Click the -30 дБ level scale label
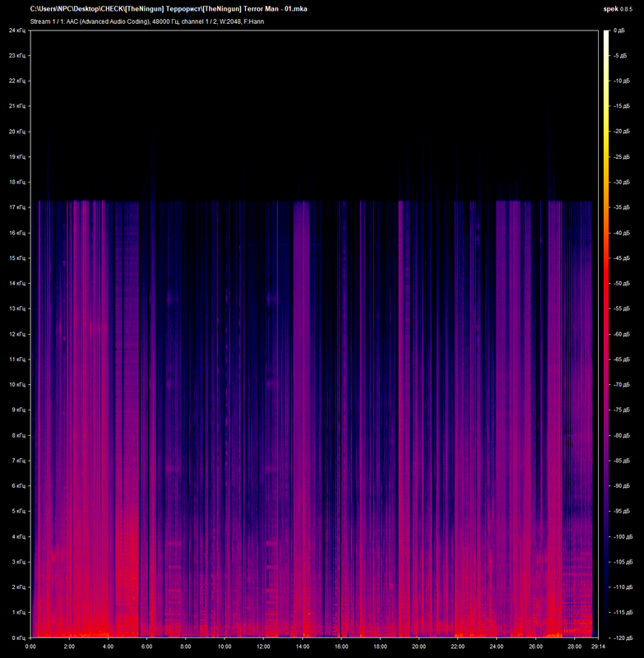 622,182
